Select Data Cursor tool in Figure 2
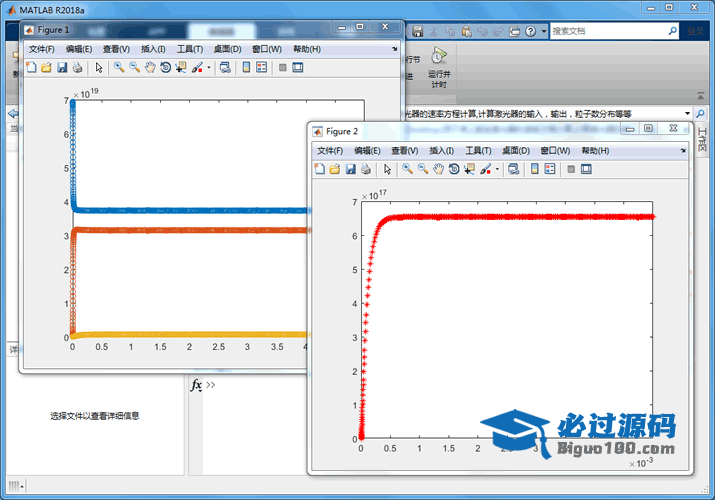715x500 pixels. (469, 170)
